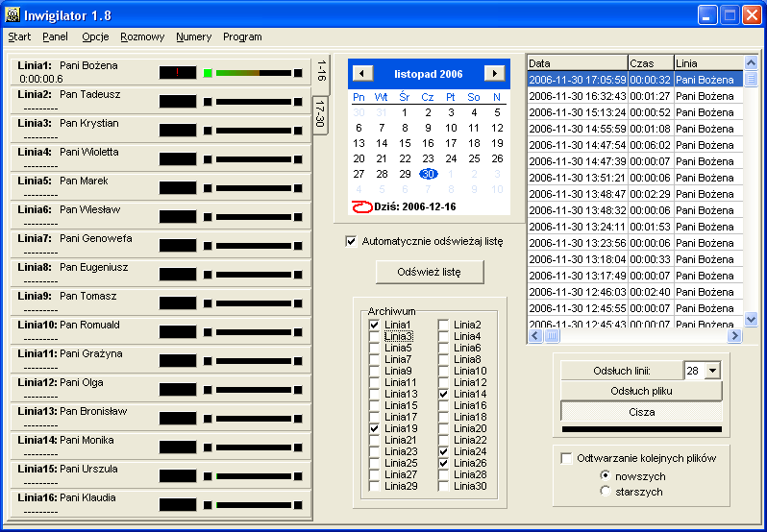Open the Rozmowy menu

(x=142, y=36)
